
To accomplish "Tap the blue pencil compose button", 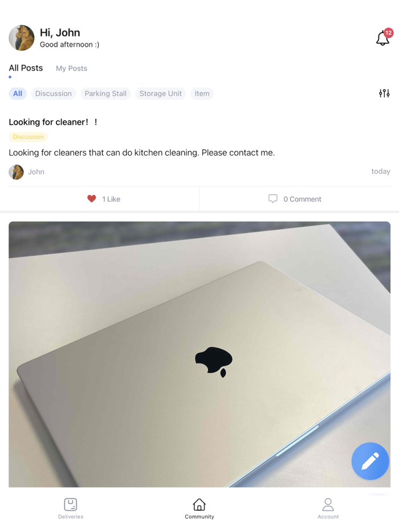I will click(x=370, y=461).
